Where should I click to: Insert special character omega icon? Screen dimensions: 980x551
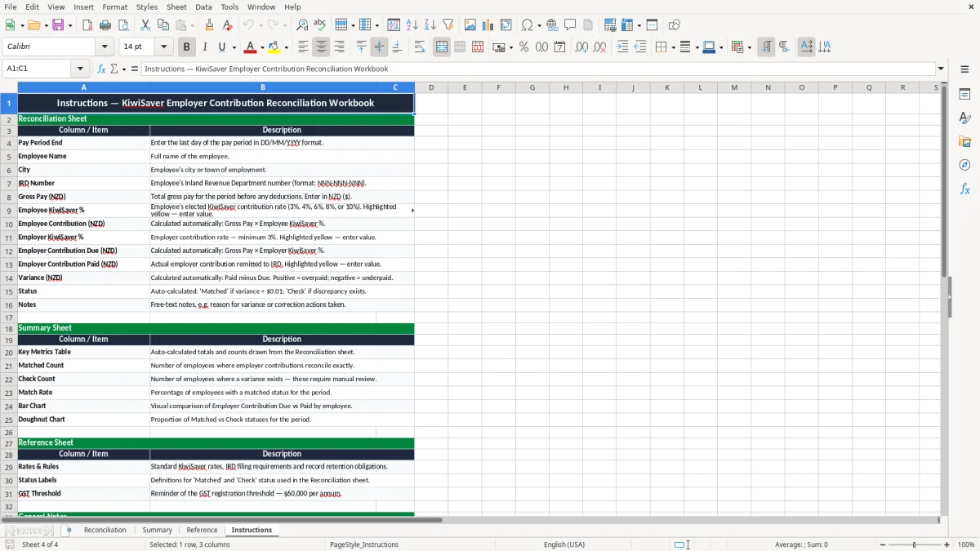pyautogui.click(x=527, y=25)
